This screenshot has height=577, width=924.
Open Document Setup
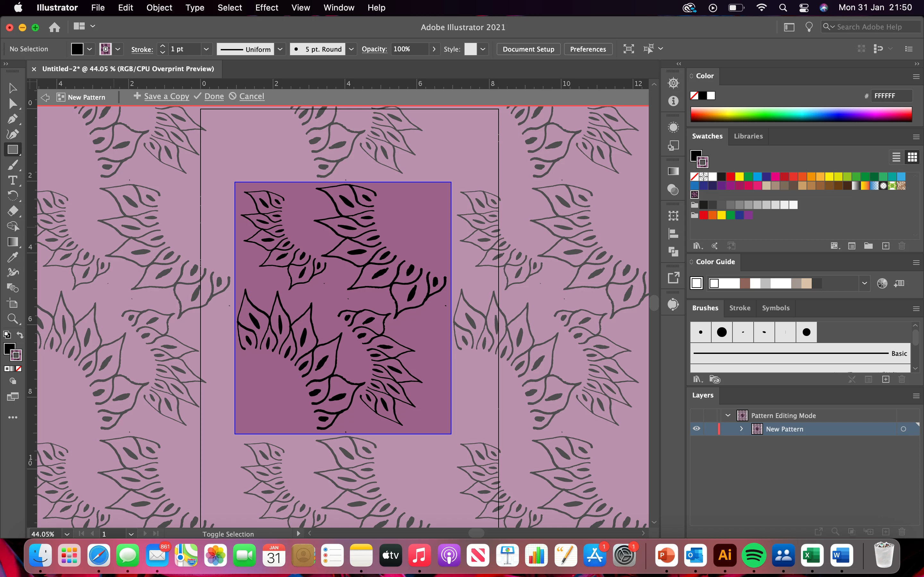point(528,49)
